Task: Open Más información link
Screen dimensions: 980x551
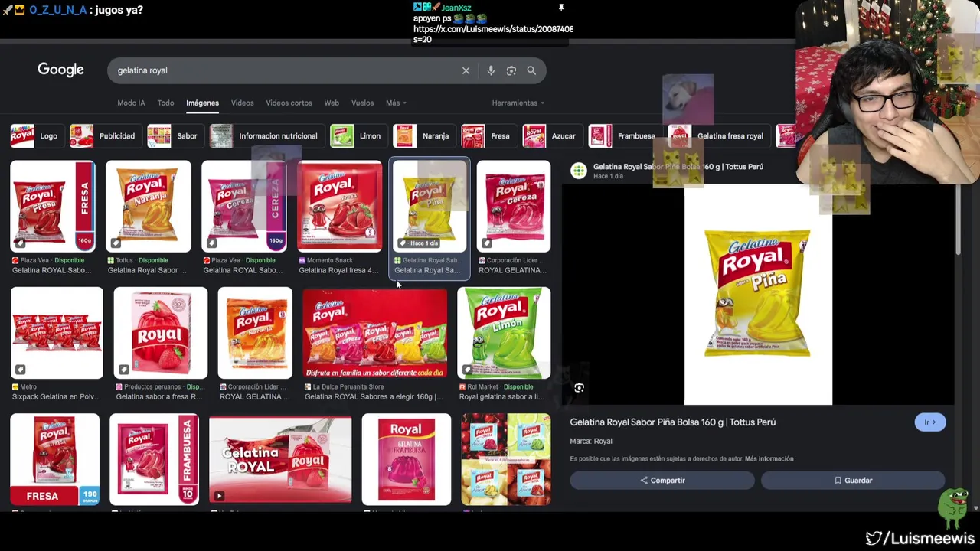Action: (769, 459)
